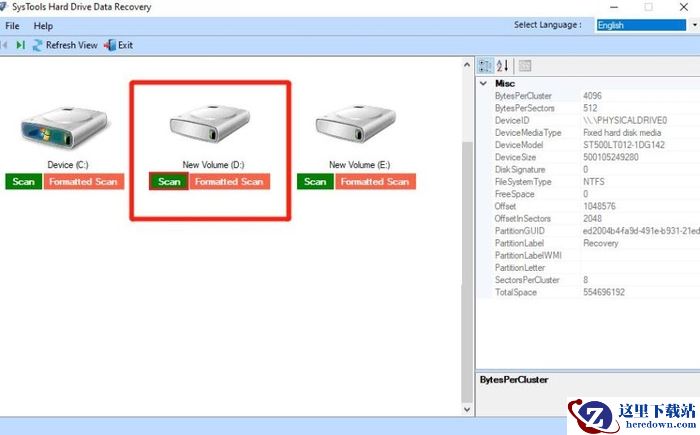Click the Property Pages icon

tap(525, 66)
